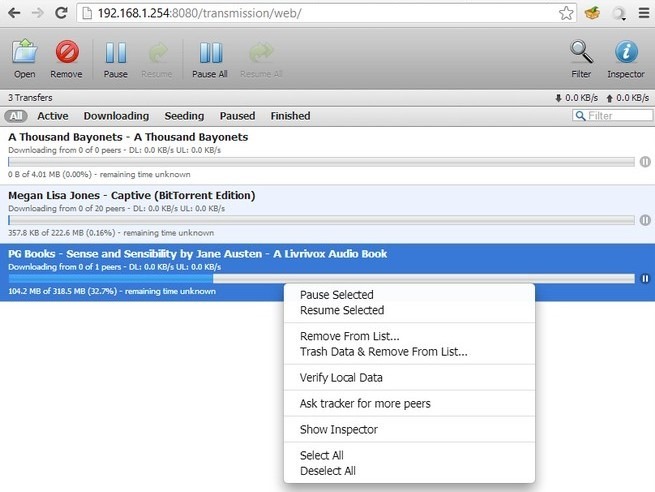Pause the Sense and Sensibility torrent

tap(645, 279)
